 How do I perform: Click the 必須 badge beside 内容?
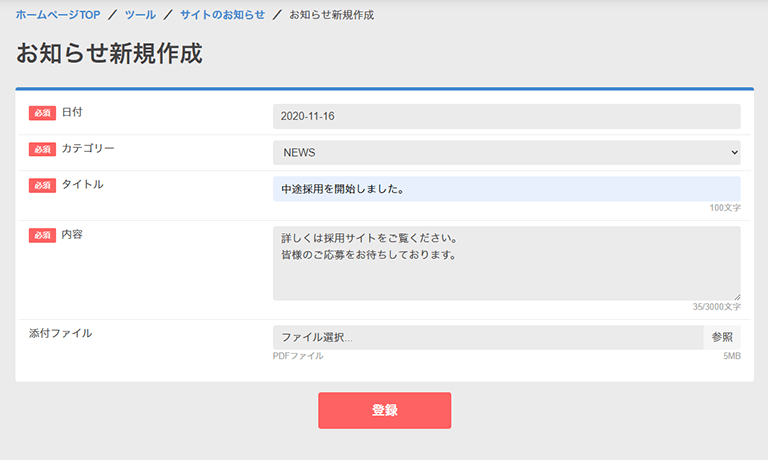42,235
